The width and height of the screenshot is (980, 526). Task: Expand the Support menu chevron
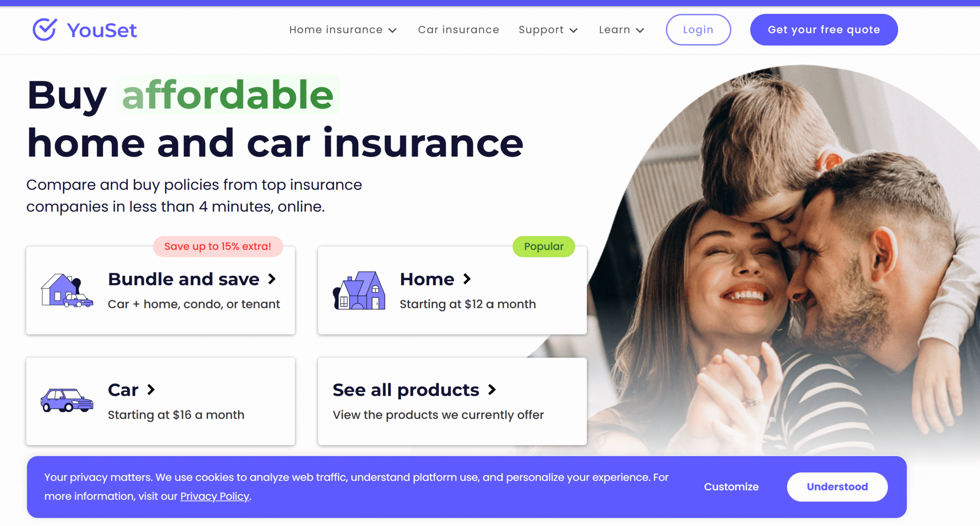(x=573, y=30)
